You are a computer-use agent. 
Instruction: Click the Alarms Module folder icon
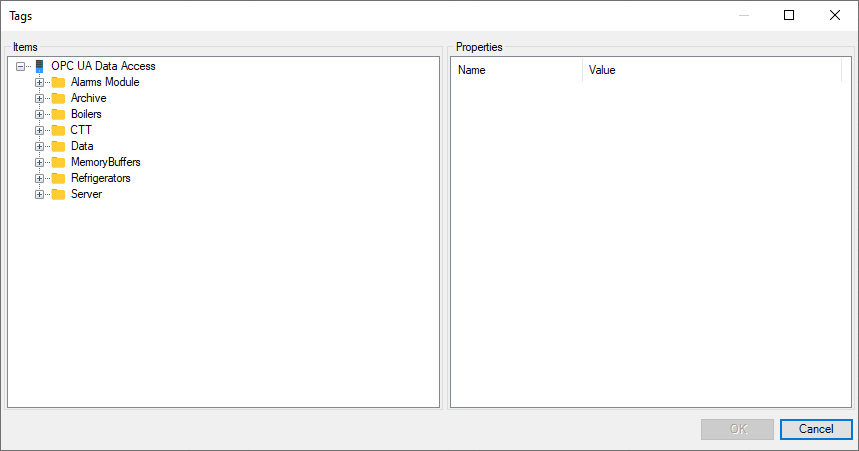(58, 82)
